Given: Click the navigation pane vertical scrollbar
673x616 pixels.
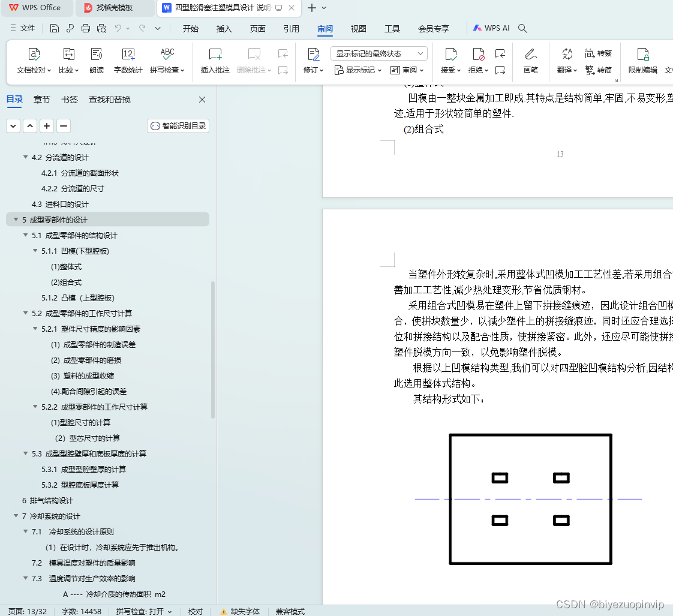Looking at the screenshot, I should click(x=213, y=350).
